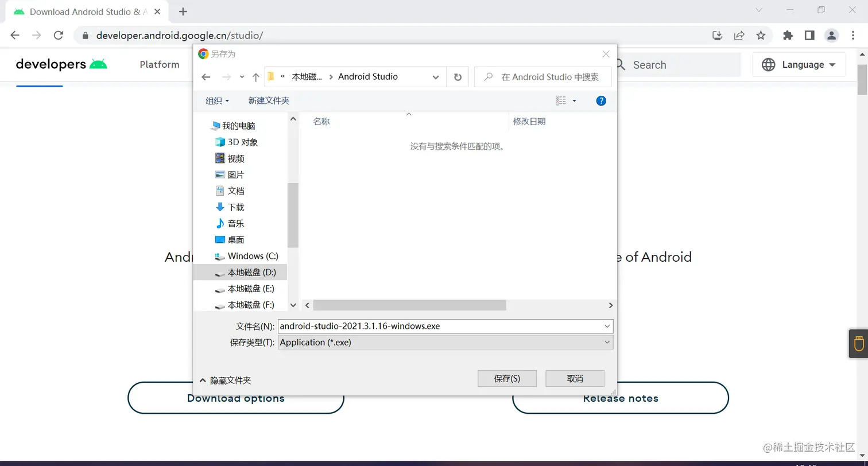Screen dimensions: 868x466
Task: Refresh the Android Studio folder view
Action: (458, 77)
